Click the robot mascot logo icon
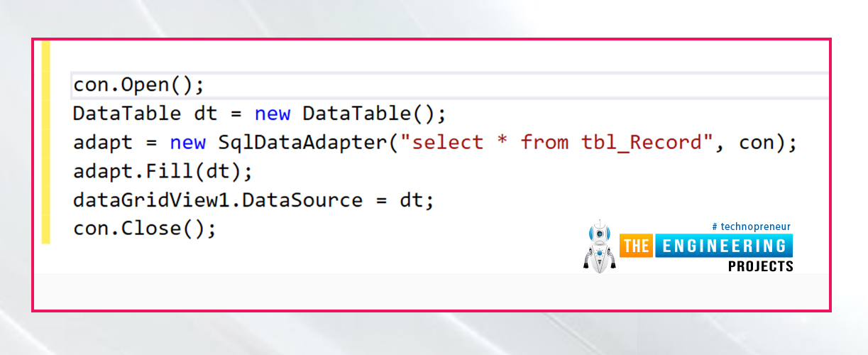The image size is (868, 355). [600, 246]
